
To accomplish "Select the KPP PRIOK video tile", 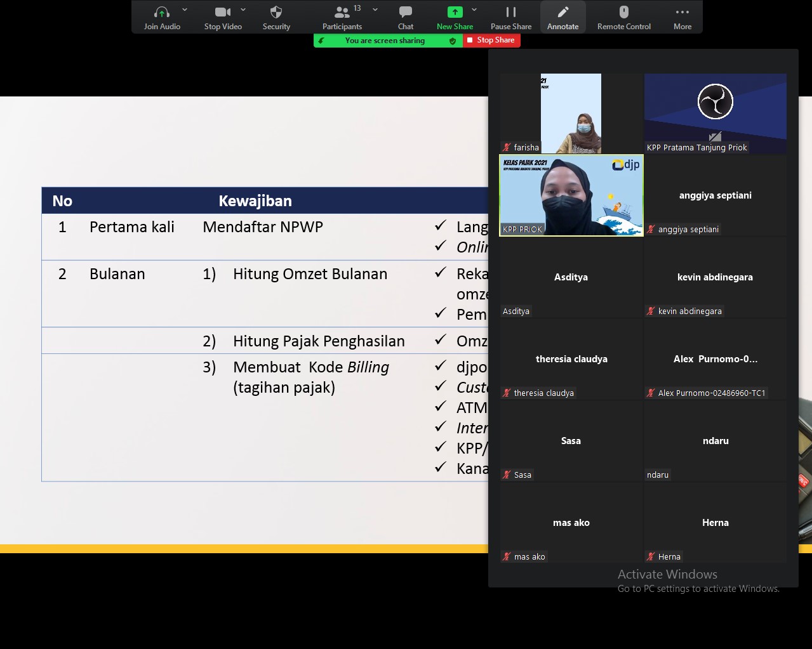I will pos(571,195).
